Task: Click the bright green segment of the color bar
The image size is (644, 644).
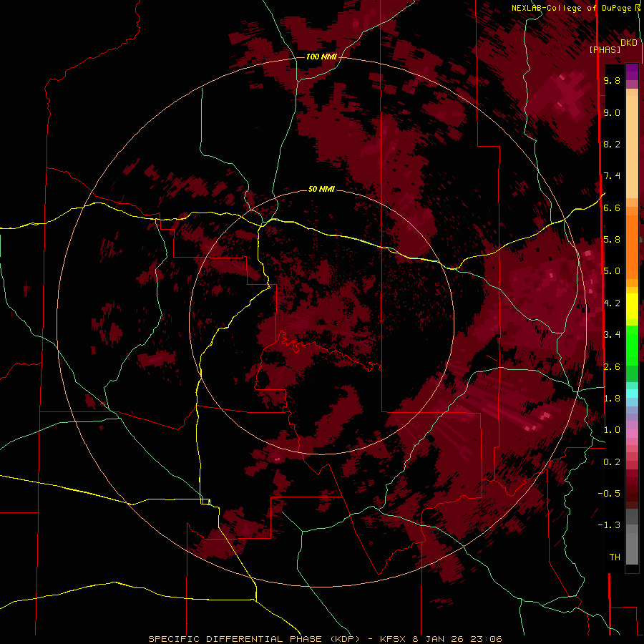Action: coord(632,345)
